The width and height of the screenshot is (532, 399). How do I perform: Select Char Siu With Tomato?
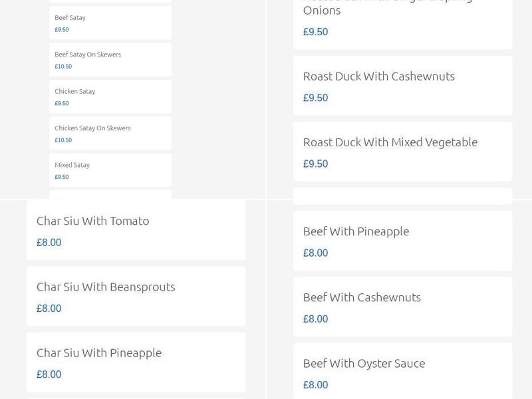(92, 221)
